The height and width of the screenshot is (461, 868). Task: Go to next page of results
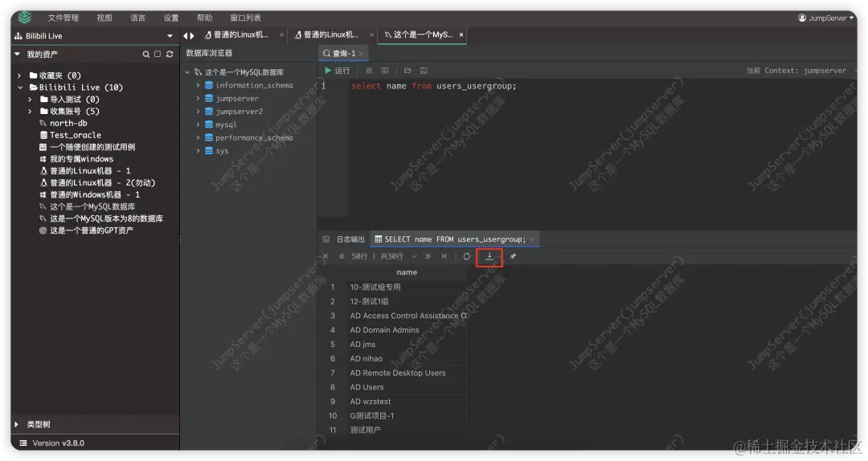click(428, 256)
